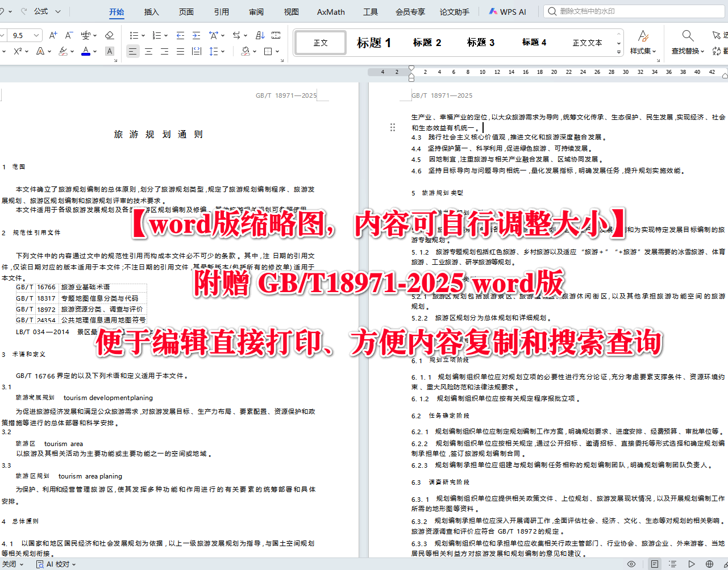Select the bullet list icon

click(134, 35)
